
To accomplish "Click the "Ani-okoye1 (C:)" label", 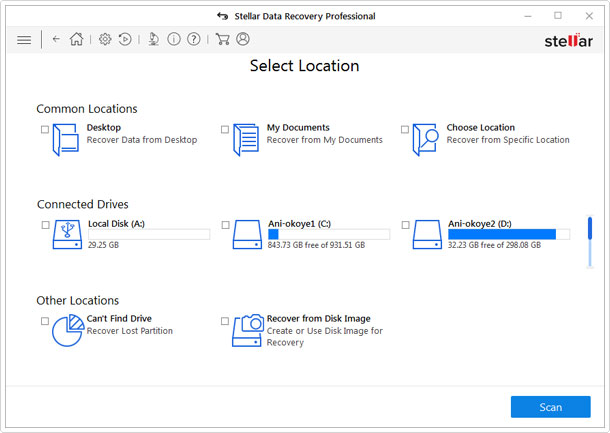I will click(x=299, y=224).
